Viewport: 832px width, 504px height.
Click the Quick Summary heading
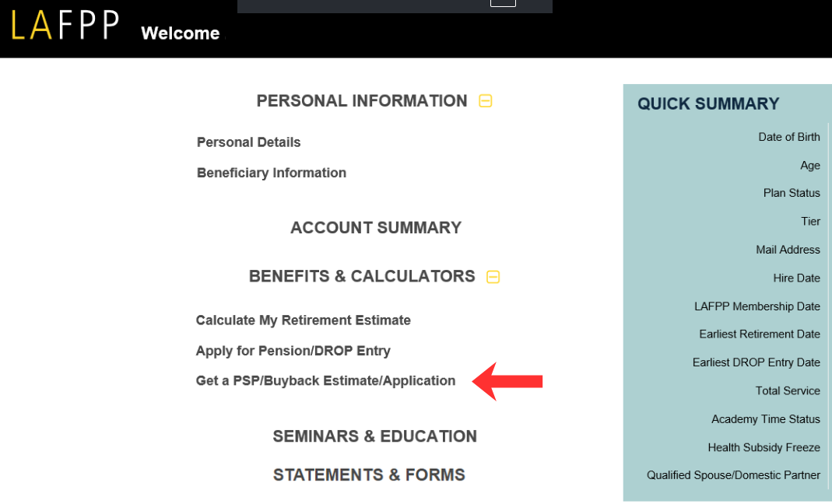(707, 104)
